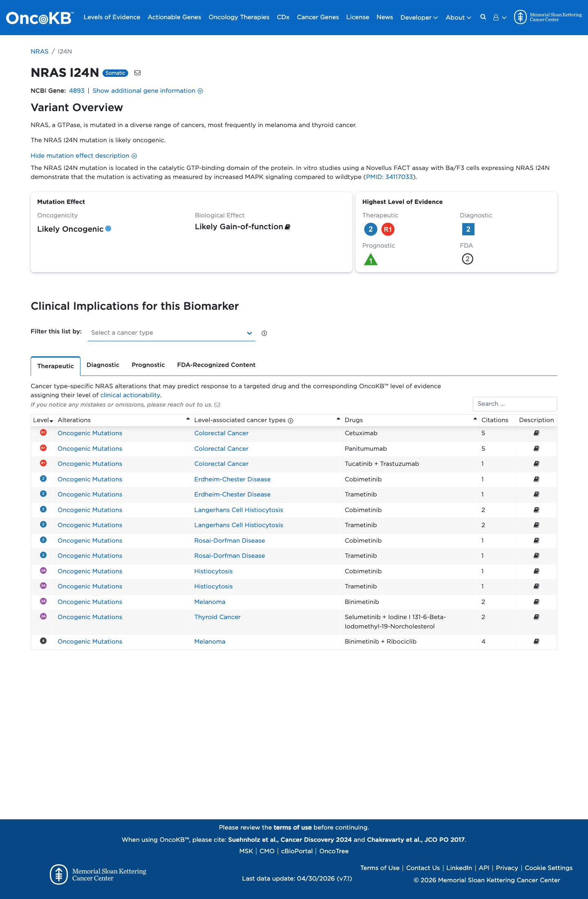Open the cBioPortal footer link
The image size is (588, 899).
point(297,851)
